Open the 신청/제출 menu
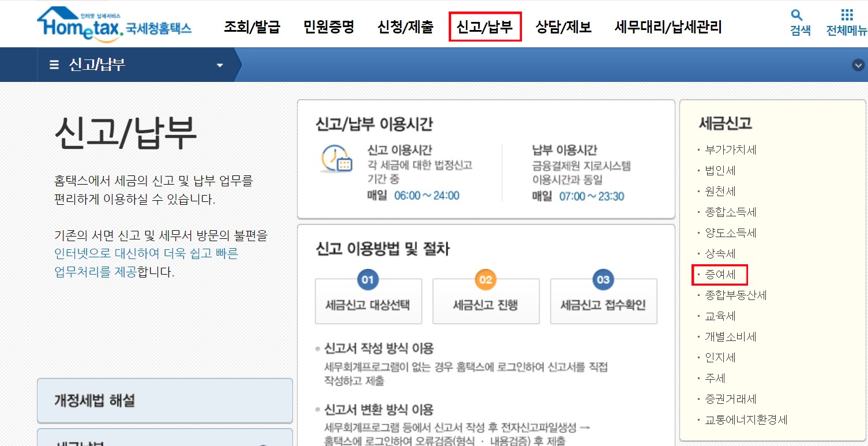868x446 pixels. click(405, 27)
